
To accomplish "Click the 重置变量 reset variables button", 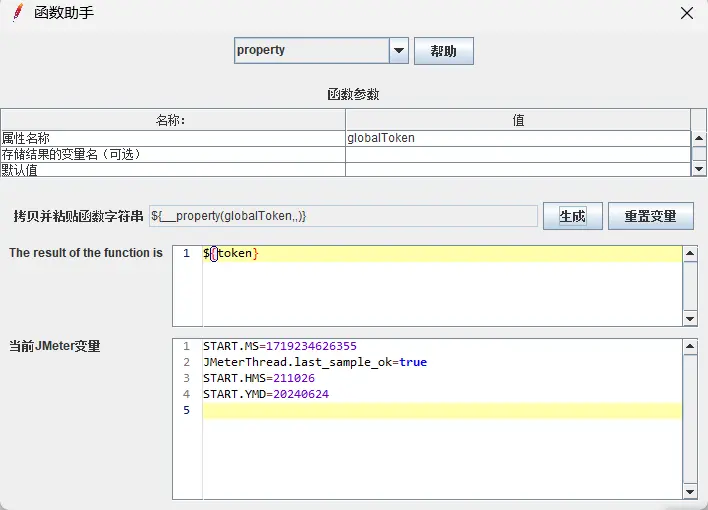I will click(x=650, y=216).
